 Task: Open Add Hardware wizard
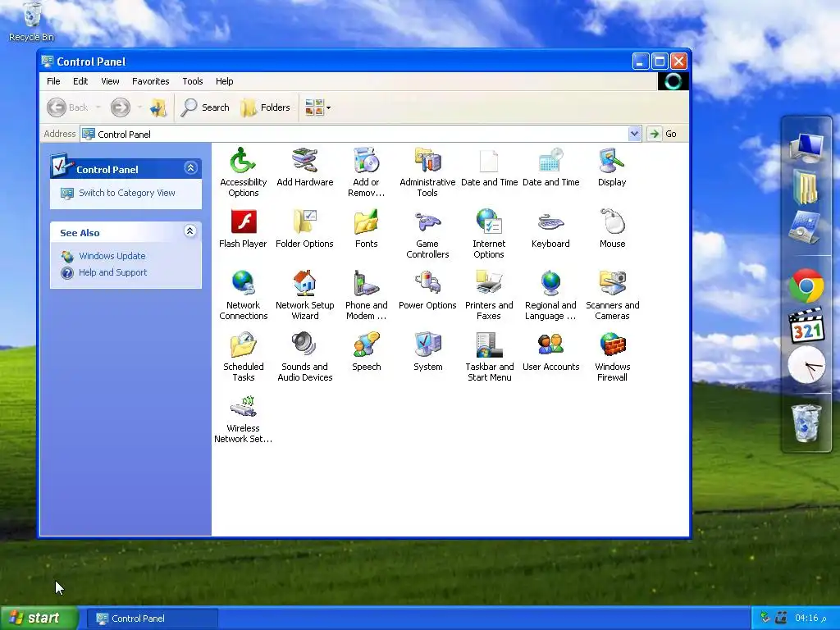(305, 167)
